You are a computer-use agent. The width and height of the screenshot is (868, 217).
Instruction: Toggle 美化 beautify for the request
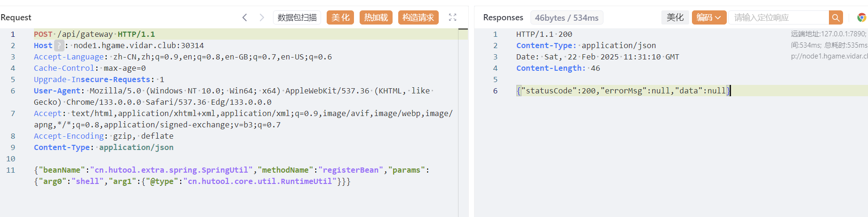click(x=340, y=17)
